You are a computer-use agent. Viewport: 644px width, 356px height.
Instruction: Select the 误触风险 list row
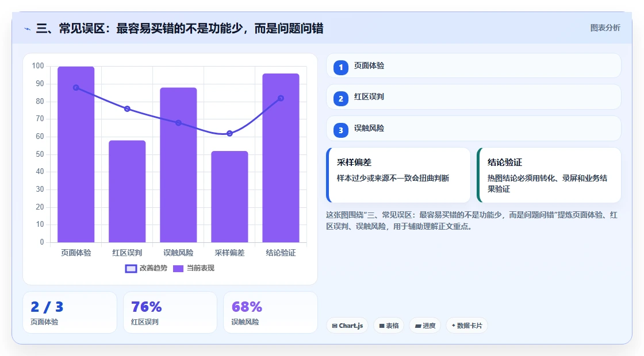[x=474, y=129]
